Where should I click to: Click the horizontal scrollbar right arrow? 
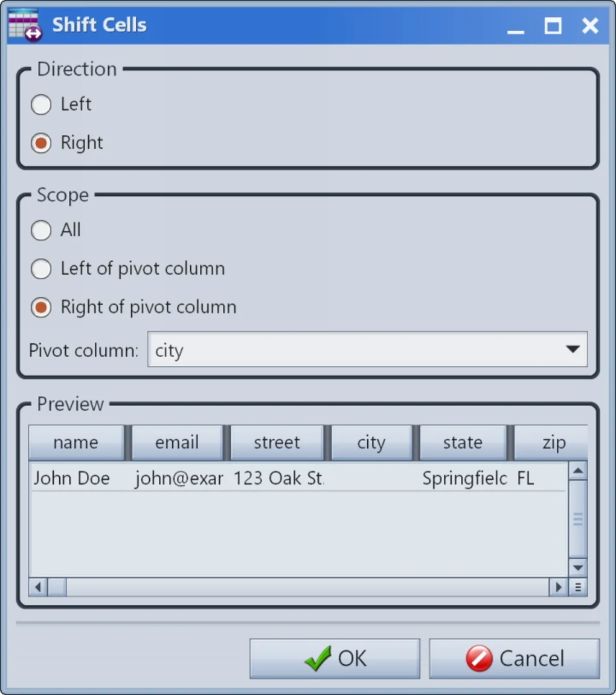(x=557, y=587)
